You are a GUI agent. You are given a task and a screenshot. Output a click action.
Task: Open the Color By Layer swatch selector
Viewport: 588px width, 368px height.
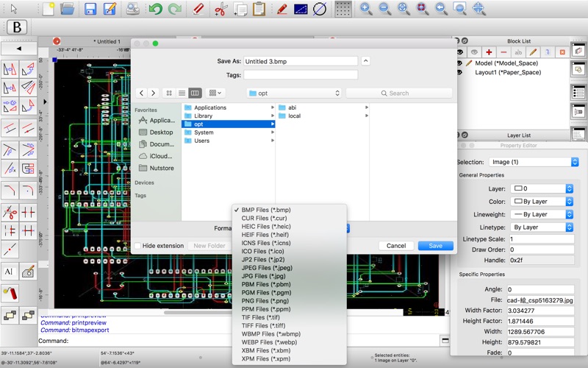click(541, 202)
